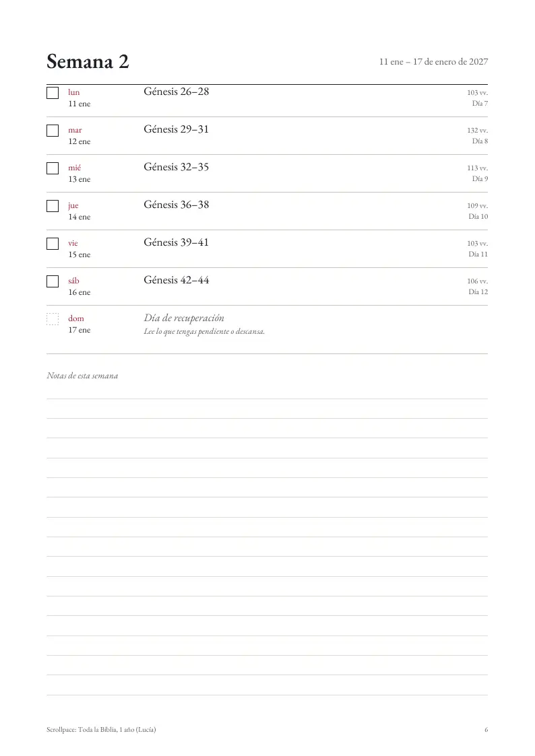This screenshot has width=535, height=756.
Task: Select the Génesis 29–31 reading
Action: [176, 129]
